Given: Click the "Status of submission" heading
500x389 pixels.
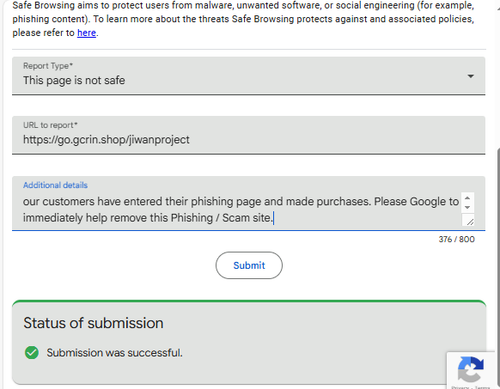Looking at the screenshot, I should pos(93,323).
